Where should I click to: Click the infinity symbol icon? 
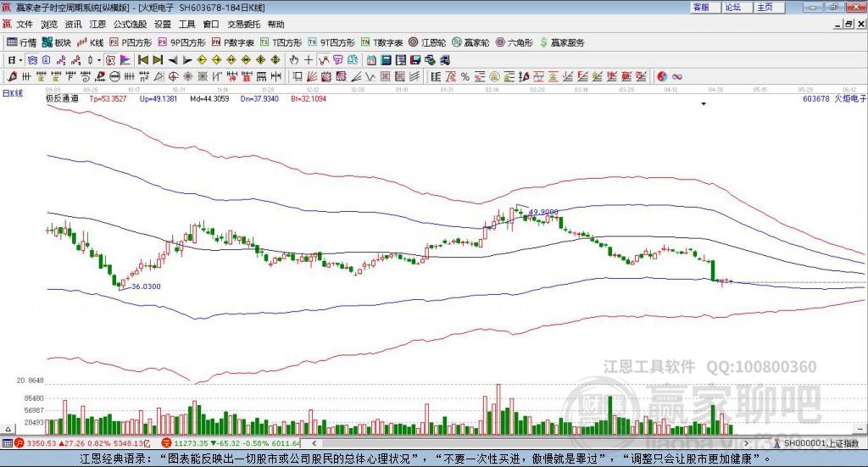point(677,76)
